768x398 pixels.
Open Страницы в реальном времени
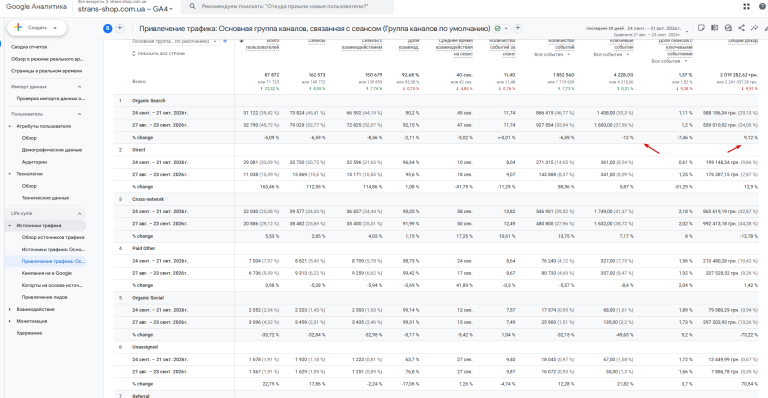(x=47, y=71)
